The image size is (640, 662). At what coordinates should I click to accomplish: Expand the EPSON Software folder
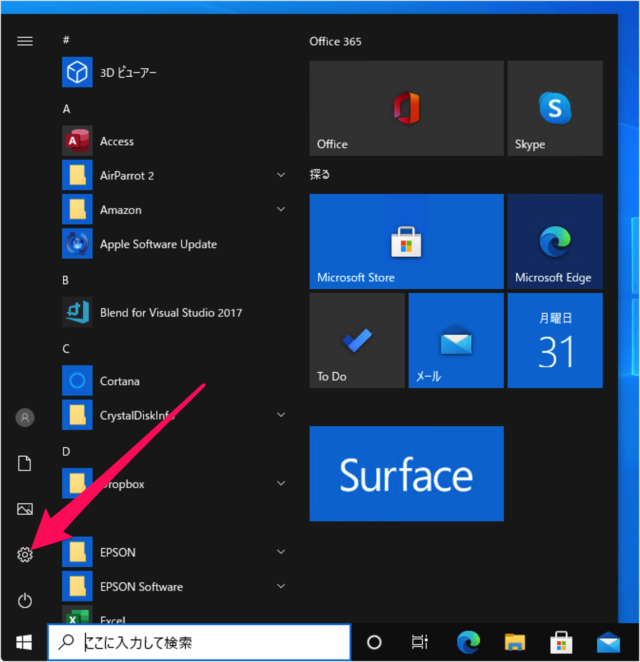click(281, 587)
